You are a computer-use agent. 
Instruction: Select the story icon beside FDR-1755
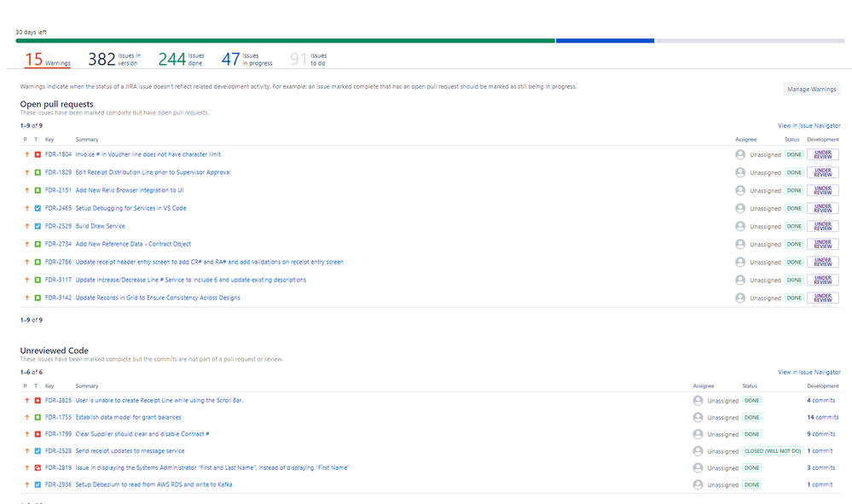38,417
